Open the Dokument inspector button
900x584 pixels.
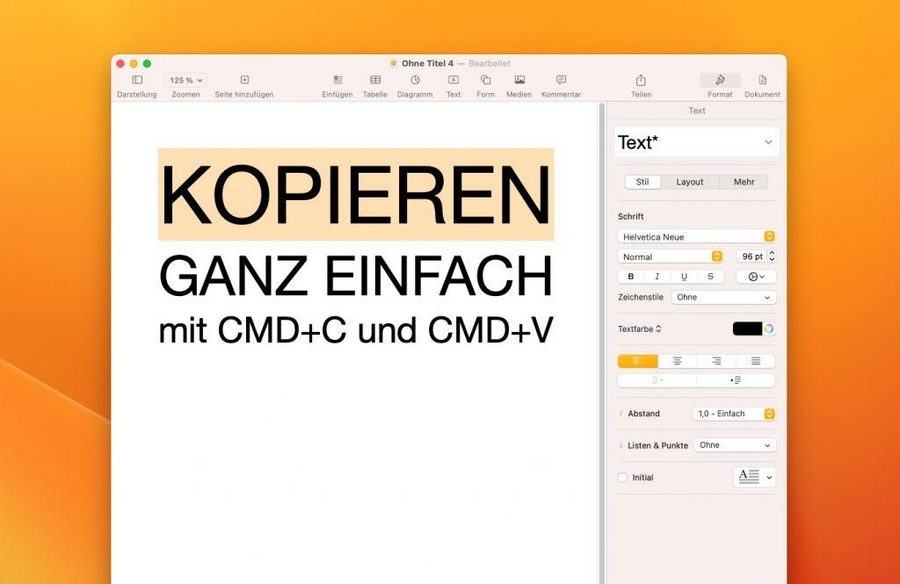click(x=762, y=80)
